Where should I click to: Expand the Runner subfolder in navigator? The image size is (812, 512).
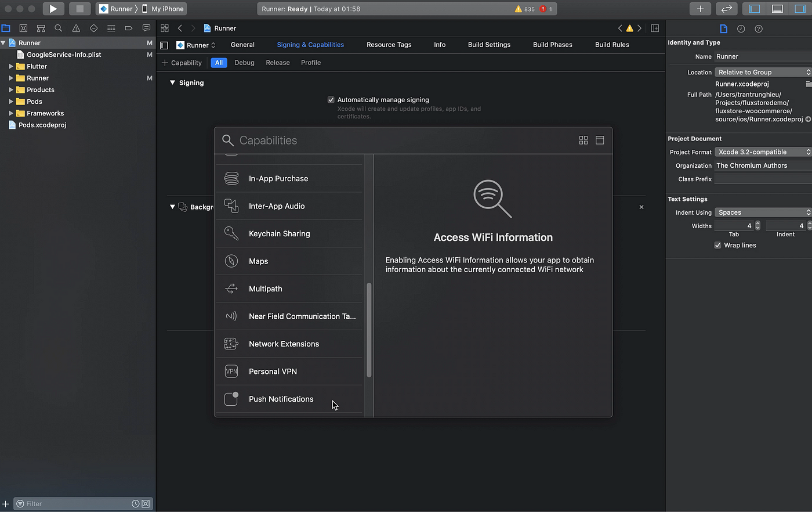pyautogui.click(x=11, y=78)
